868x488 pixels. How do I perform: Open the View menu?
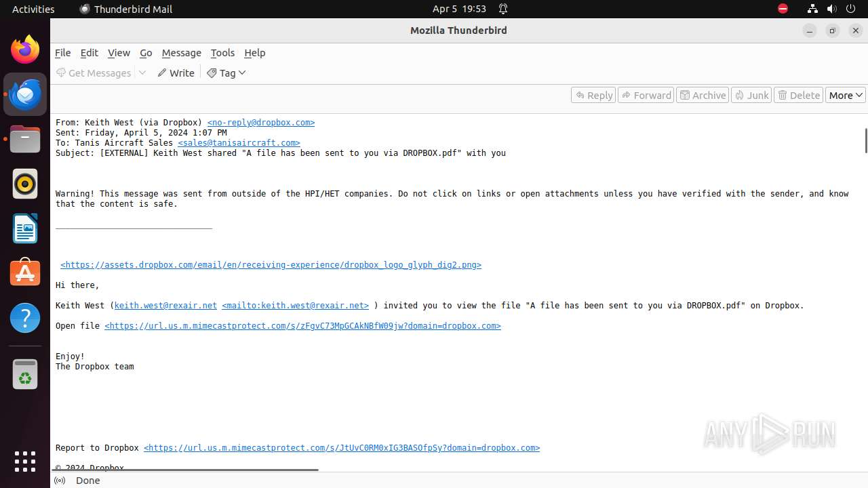click(119, 53)
